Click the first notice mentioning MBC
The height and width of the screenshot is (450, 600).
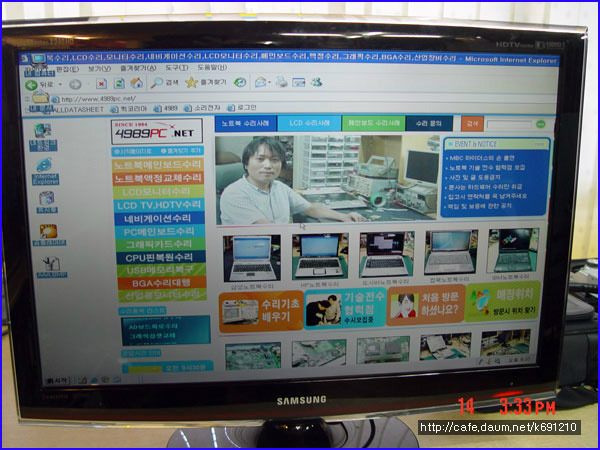[x=482, y=158]
